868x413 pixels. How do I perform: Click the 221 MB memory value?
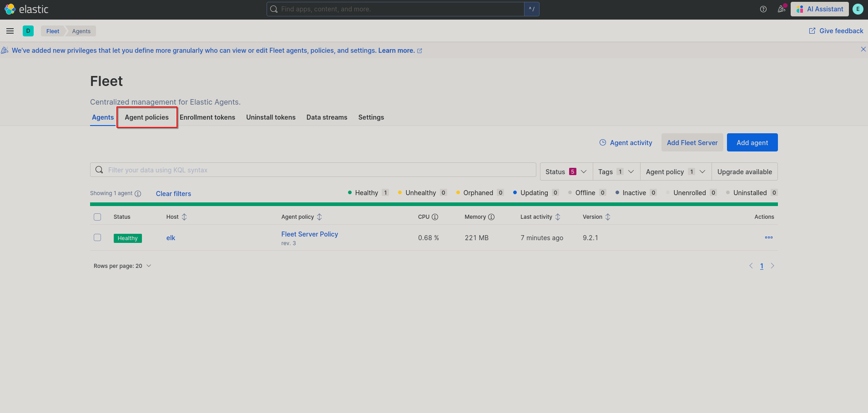point(477,238)
